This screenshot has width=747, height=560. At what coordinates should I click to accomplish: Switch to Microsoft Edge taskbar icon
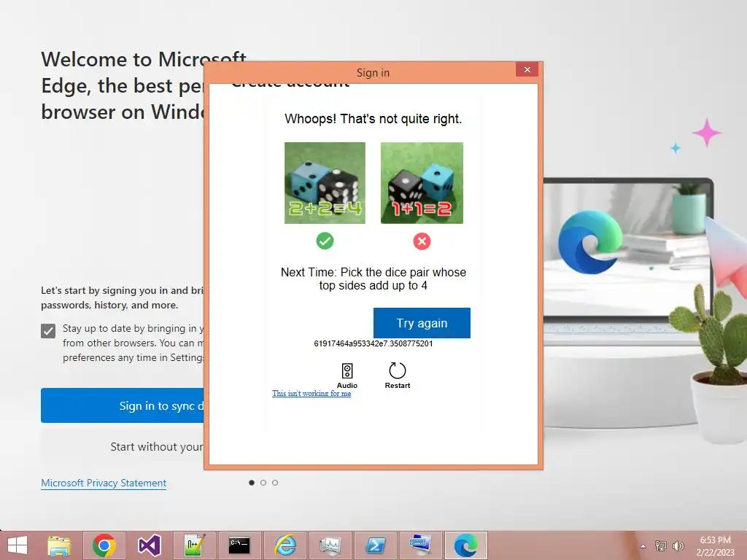(466, 545)
